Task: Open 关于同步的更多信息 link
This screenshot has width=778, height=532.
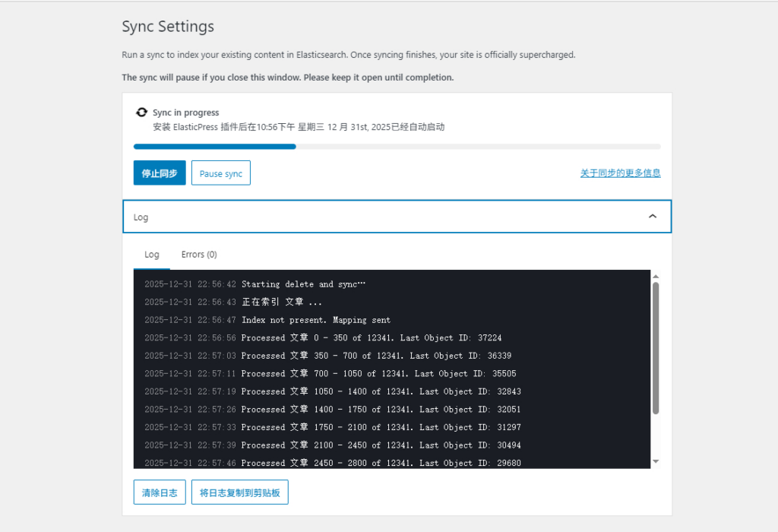Action: [619, 173]
